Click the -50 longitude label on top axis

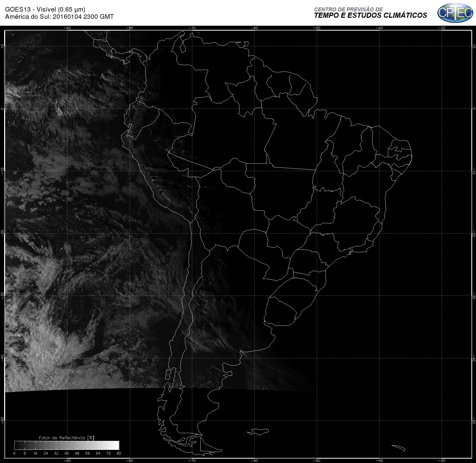click(317, 28)
